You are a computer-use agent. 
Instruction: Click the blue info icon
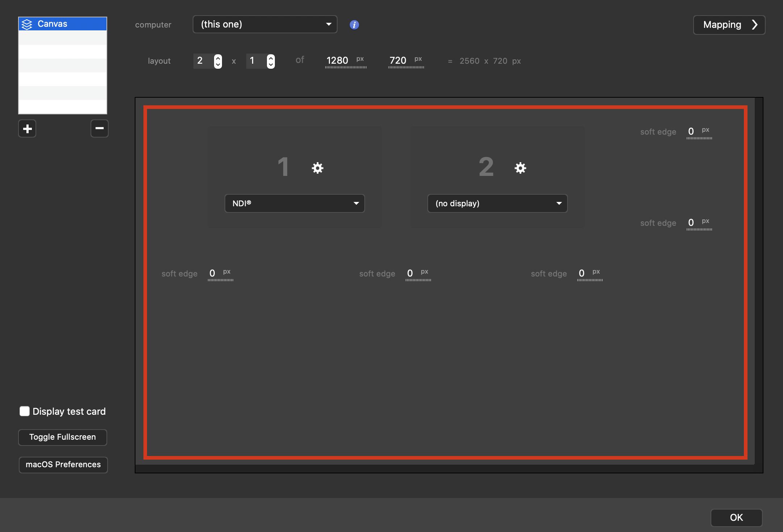pos(354,25)
